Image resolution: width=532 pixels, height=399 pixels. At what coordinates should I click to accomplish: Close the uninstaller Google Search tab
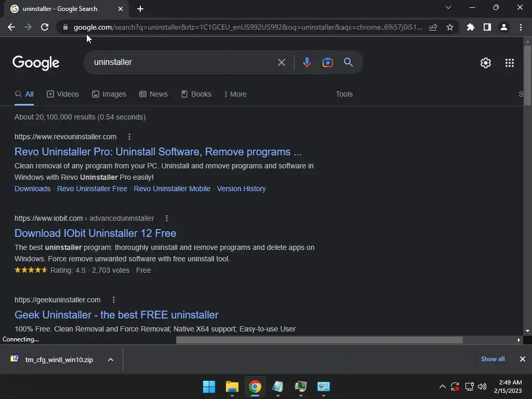click(121, 9)
